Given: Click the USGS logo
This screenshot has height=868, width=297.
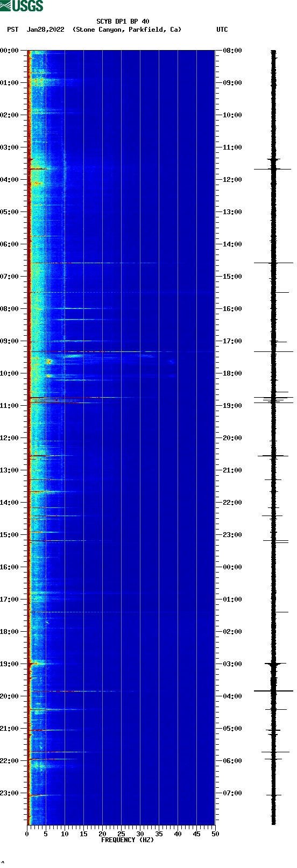Looking at the screenshot, I should pos(22,6).
